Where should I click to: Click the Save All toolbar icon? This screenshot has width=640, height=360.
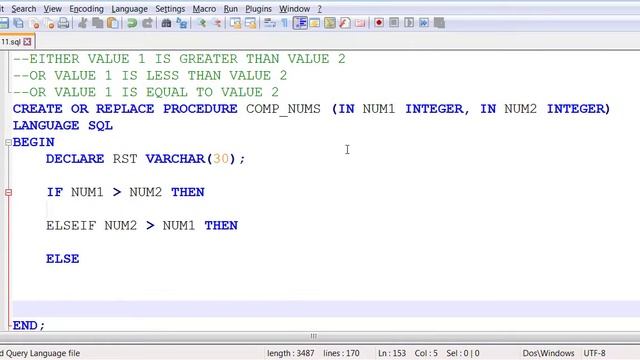click(18, 23)
